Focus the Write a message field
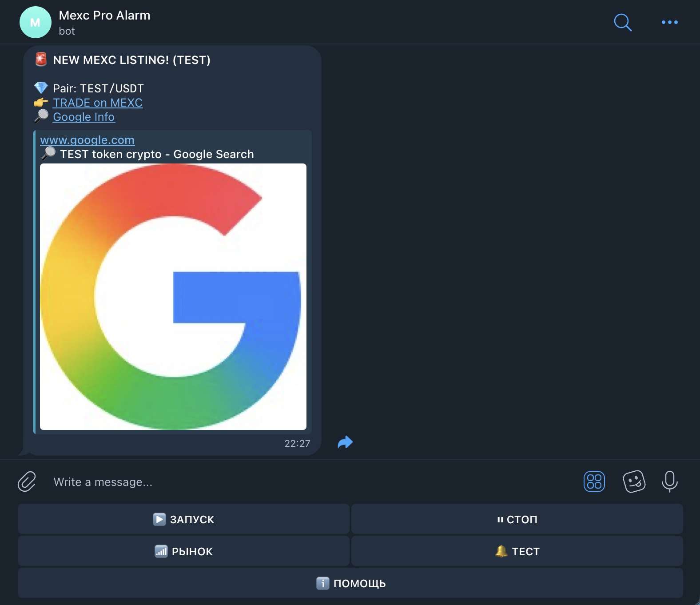The height and width of the screenshot is (605, 700). 311,482
